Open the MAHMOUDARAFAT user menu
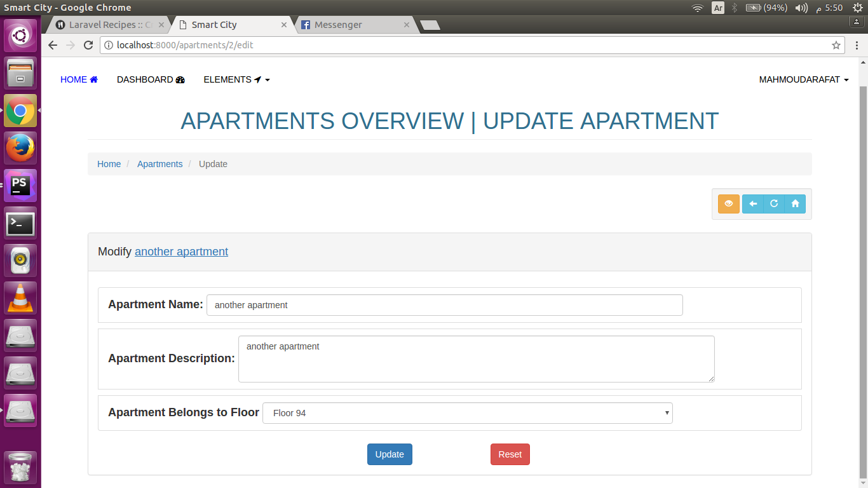Screen dimensions: 868x488 [x=803, y=79]
